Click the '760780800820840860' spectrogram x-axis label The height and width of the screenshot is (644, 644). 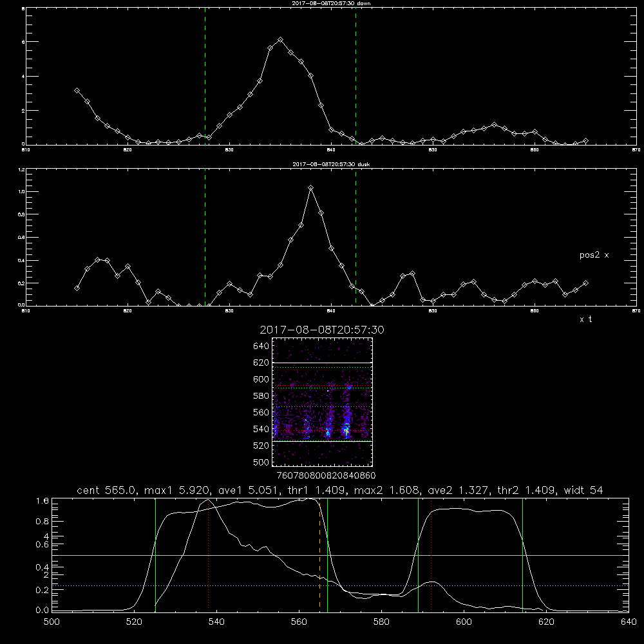pyautogui.click(x=326, y=476)
